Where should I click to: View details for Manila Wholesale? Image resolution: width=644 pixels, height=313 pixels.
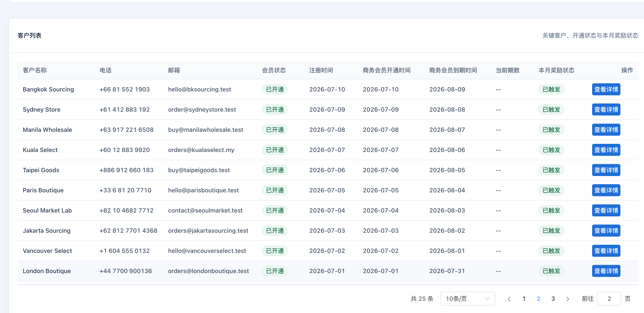pyautogui.click(x=606, y=130)
